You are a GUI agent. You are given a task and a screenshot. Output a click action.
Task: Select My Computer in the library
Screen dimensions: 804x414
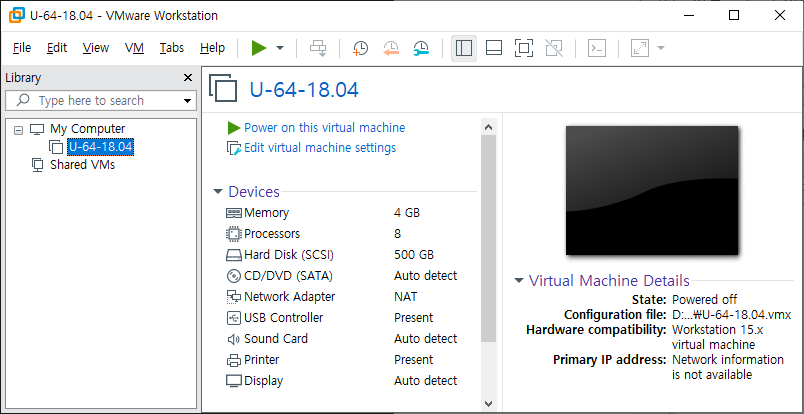point(87,129)
